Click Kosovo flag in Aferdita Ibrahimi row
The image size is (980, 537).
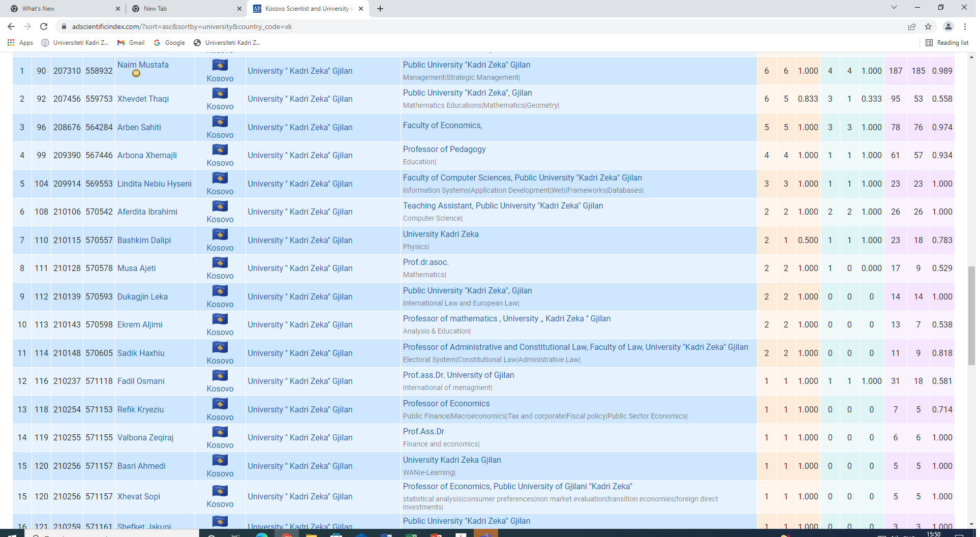(x=220, y=206)
